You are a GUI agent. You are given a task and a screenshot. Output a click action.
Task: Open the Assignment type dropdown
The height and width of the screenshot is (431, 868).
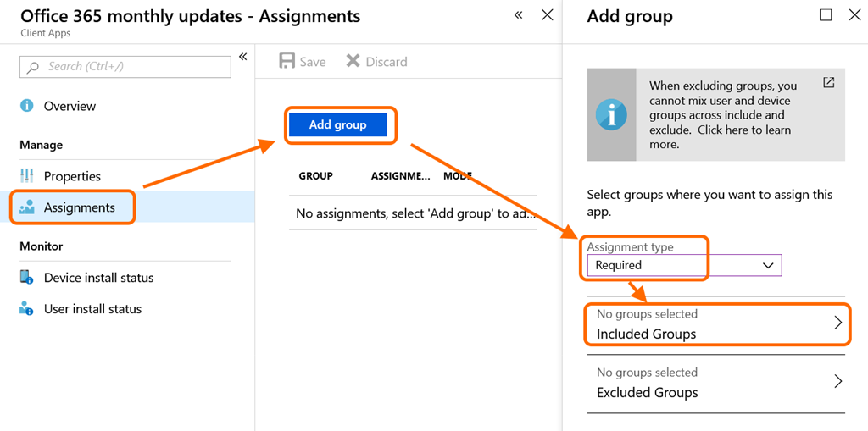click(x=684, y=265)
